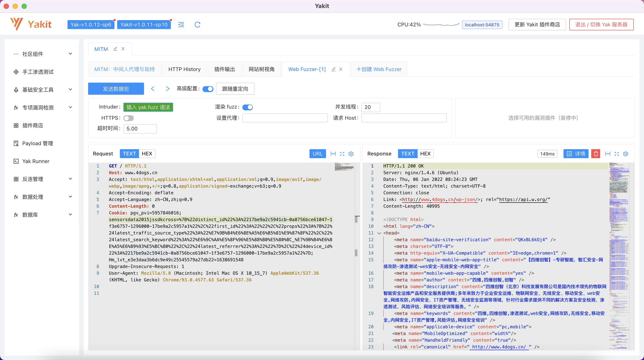Fold the head tag in Response
The width and height of the screenshot is (644, 360).
pyautogui.click(x=379, y=233)
